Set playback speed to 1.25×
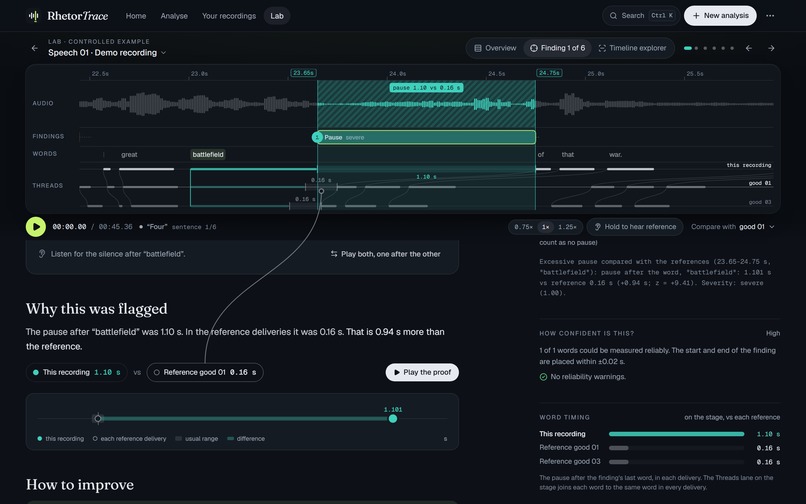This screenshot has width=806, height=504. tap(567, 227)
